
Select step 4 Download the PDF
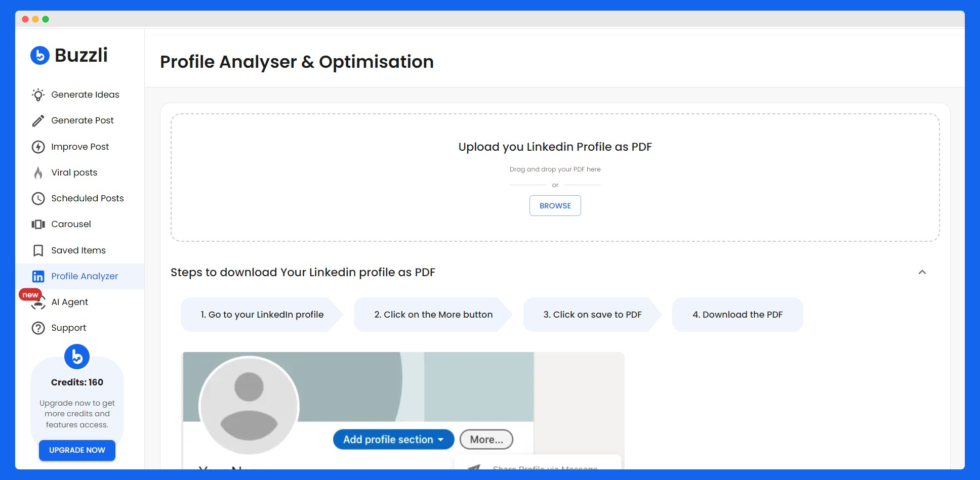point(738,315)
